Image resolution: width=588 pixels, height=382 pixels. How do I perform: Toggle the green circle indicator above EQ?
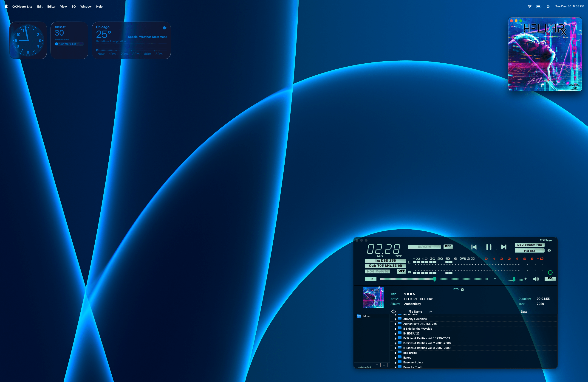(550, 272)
